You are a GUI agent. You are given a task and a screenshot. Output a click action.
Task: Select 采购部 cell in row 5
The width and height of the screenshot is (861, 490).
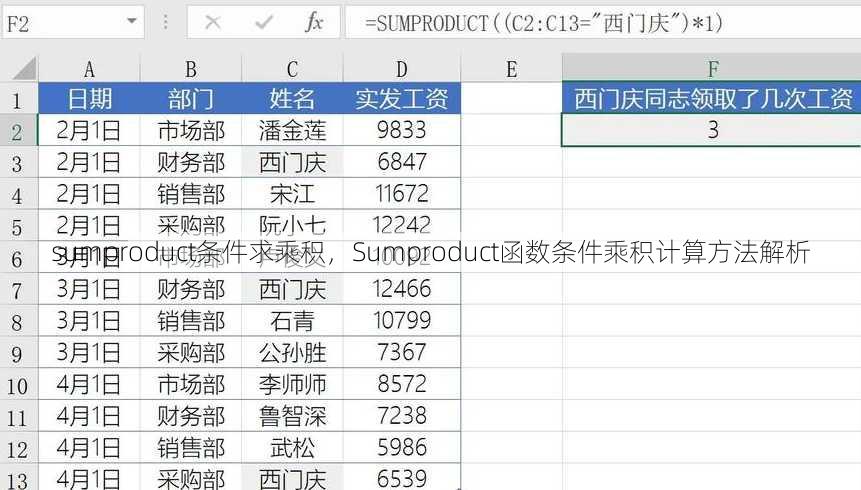pos(191,225)
